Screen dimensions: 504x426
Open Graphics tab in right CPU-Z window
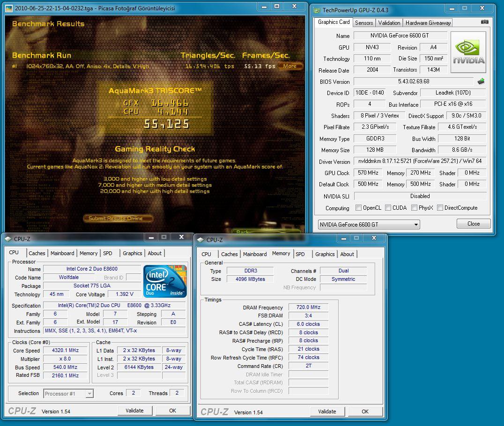325,254
